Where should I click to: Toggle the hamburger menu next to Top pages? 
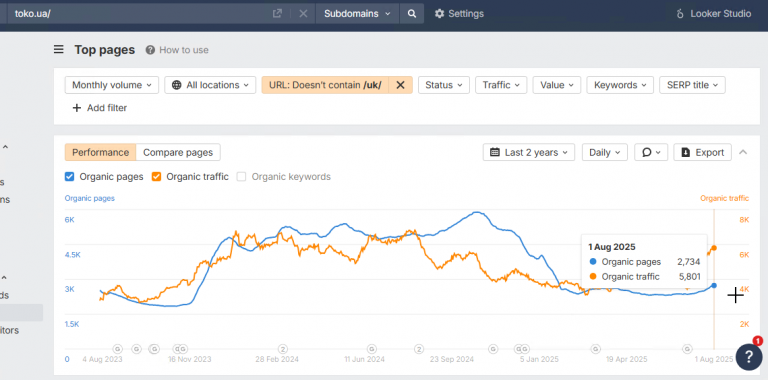[59, 49]
